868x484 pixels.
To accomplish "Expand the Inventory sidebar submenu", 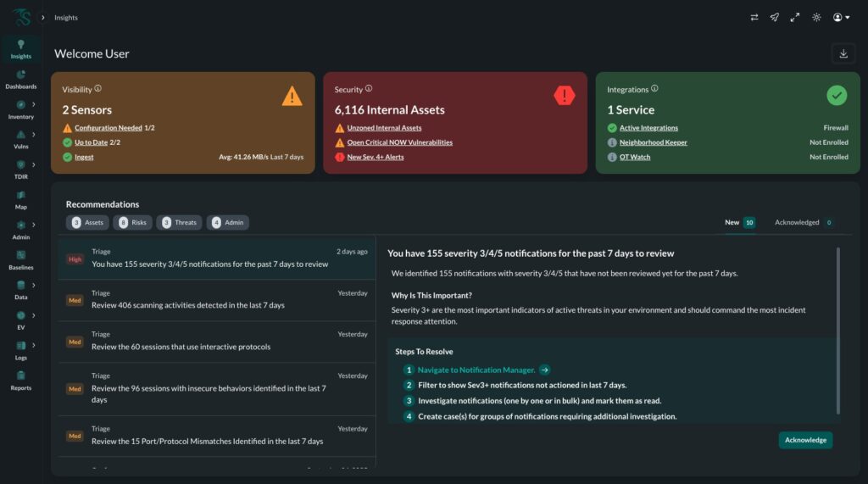I will click(x=33, y=104).
